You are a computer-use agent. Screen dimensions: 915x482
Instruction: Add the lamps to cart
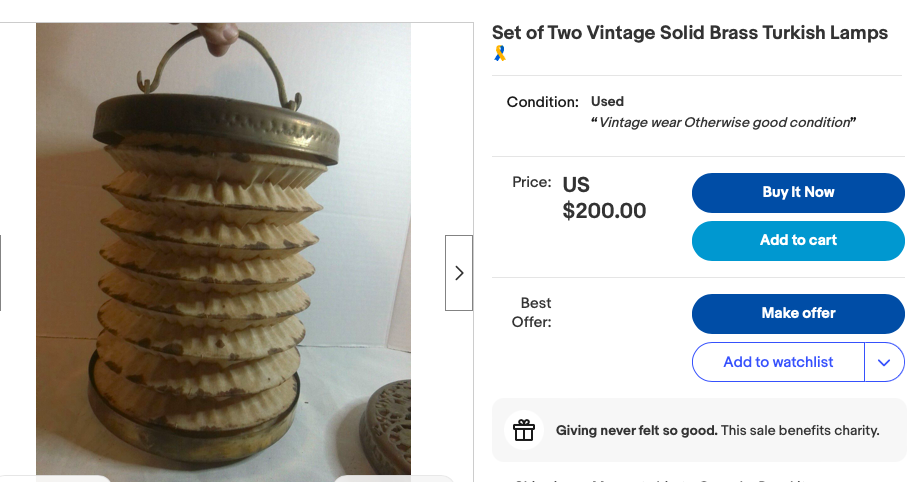[x=798, y=240]
